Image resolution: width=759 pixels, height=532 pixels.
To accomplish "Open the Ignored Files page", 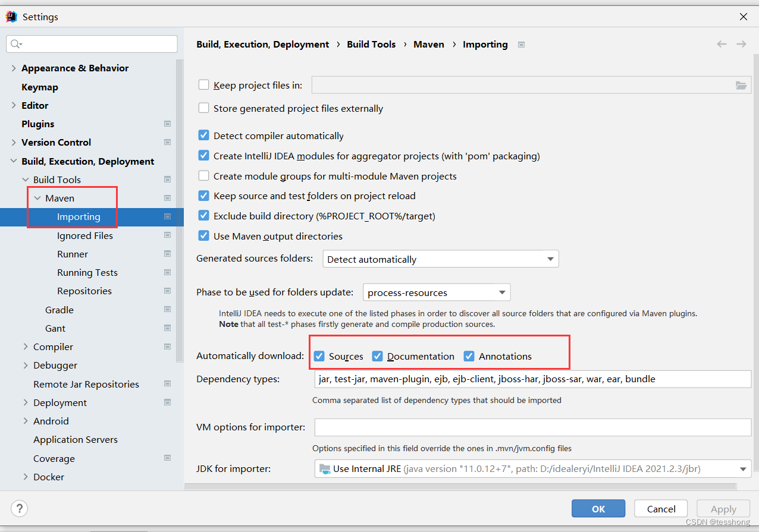I will coord(85,235).
